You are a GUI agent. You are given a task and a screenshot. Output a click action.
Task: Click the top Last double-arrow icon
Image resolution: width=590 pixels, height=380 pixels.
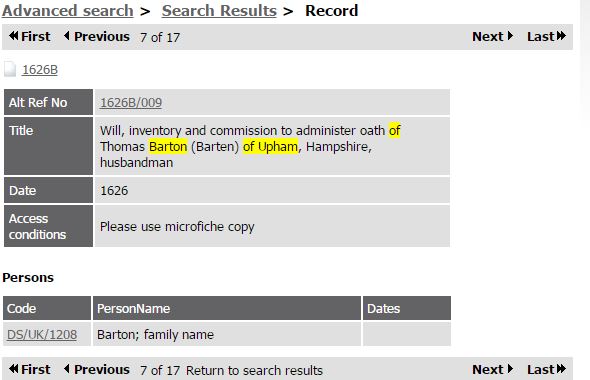click(x=561, y=36)
